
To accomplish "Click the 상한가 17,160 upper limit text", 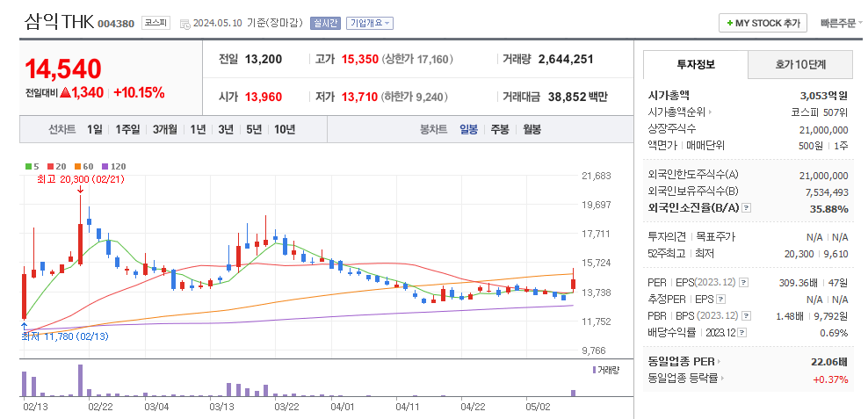I will 417,59.
